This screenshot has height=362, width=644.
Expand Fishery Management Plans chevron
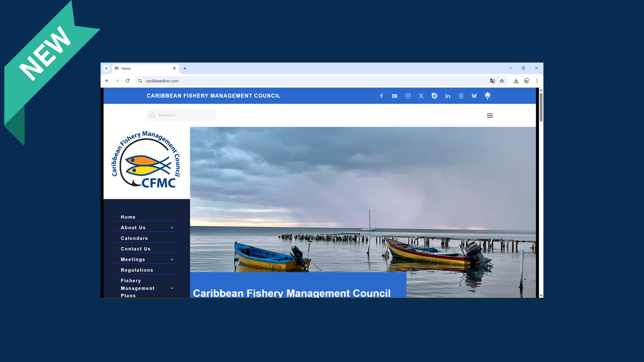point(172,288)
